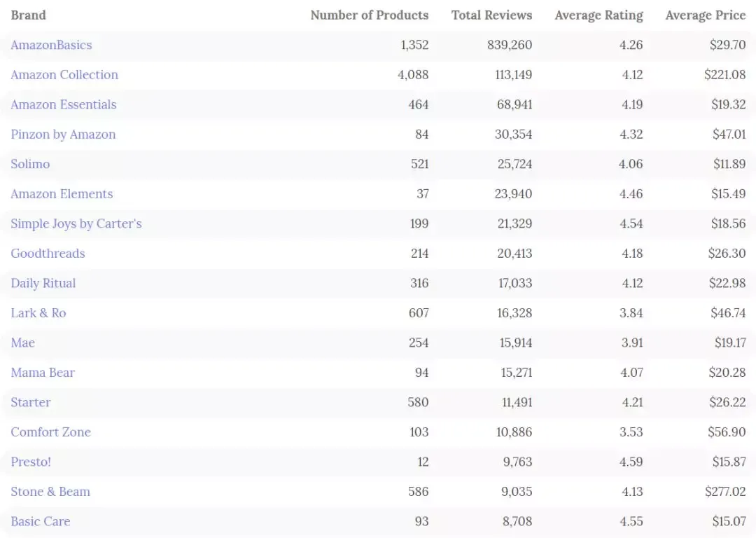Open the Starter brand link
This screenshot has height=538, width=756.
[x=30, y=402]
